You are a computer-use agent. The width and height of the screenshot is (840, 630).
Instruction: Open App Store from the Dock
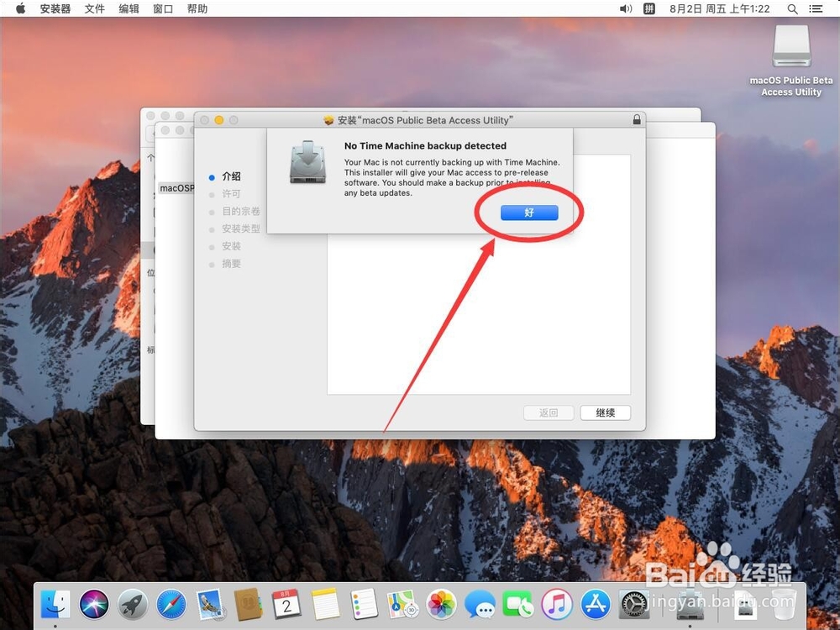pyautogui.click(x=596, y=604)
